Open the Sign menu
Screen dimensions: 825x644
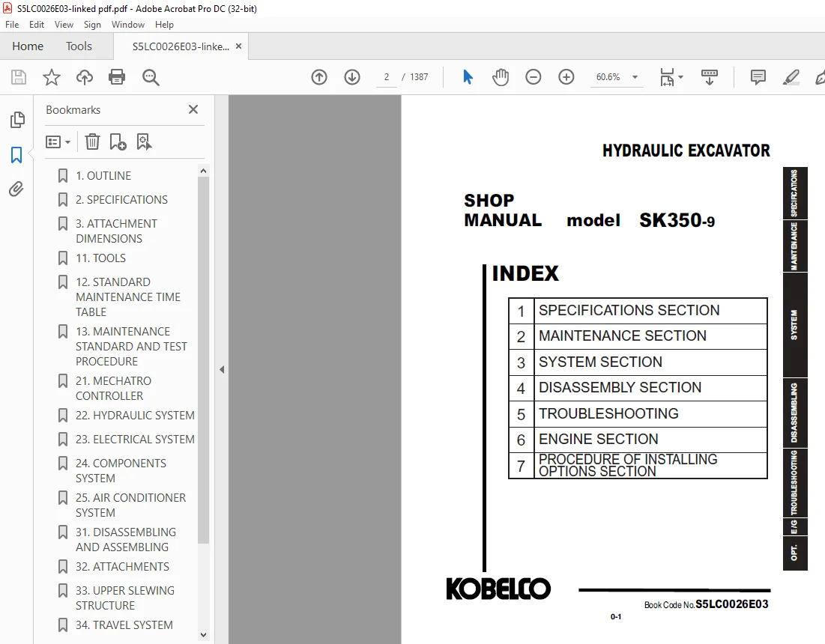tap(92, 25)
